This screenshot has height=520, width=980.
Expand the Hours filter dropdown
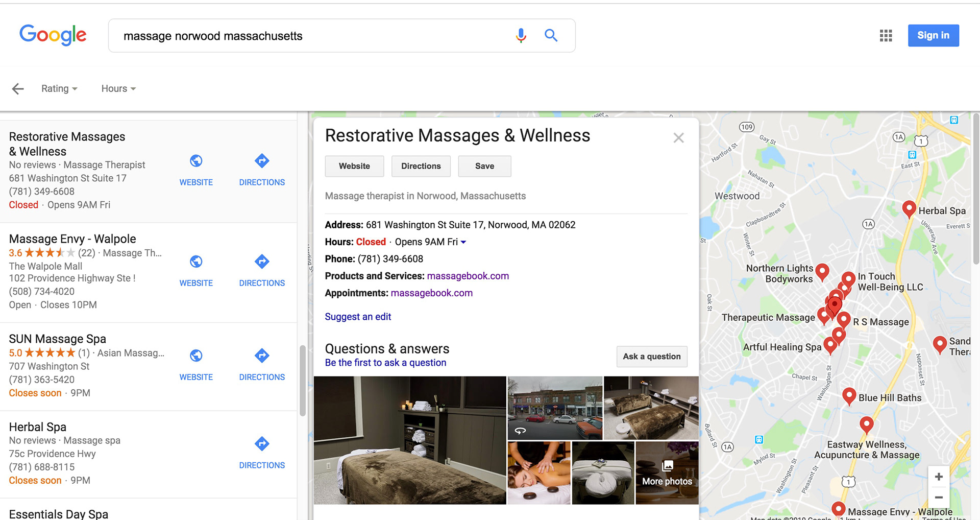tap(118, 89)
